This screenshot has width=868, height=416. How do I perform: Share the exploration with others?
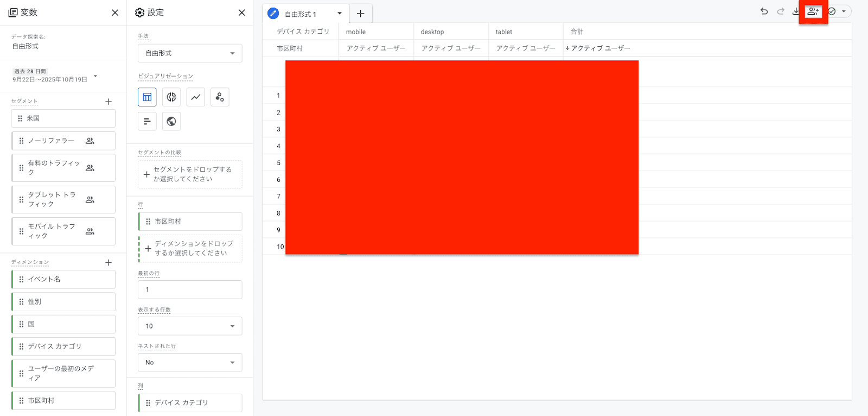click(x=813, y=11)
